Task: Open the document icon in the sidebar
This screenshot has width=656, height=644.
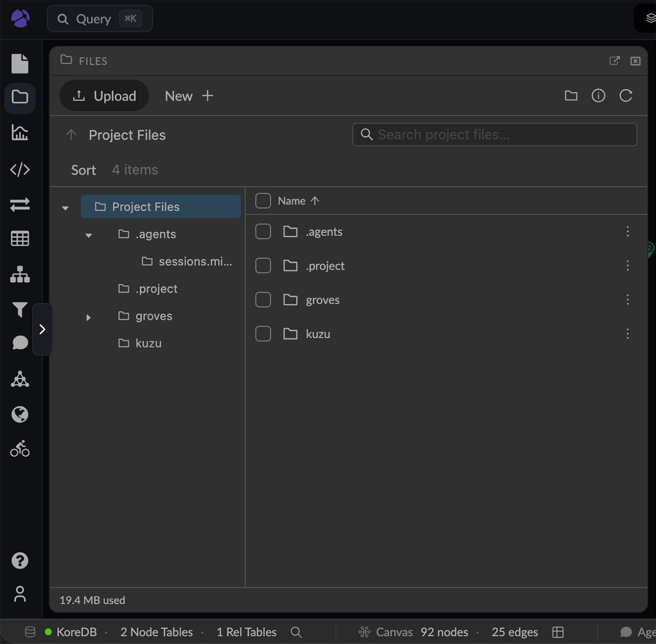Action: (x=20, y=64)
